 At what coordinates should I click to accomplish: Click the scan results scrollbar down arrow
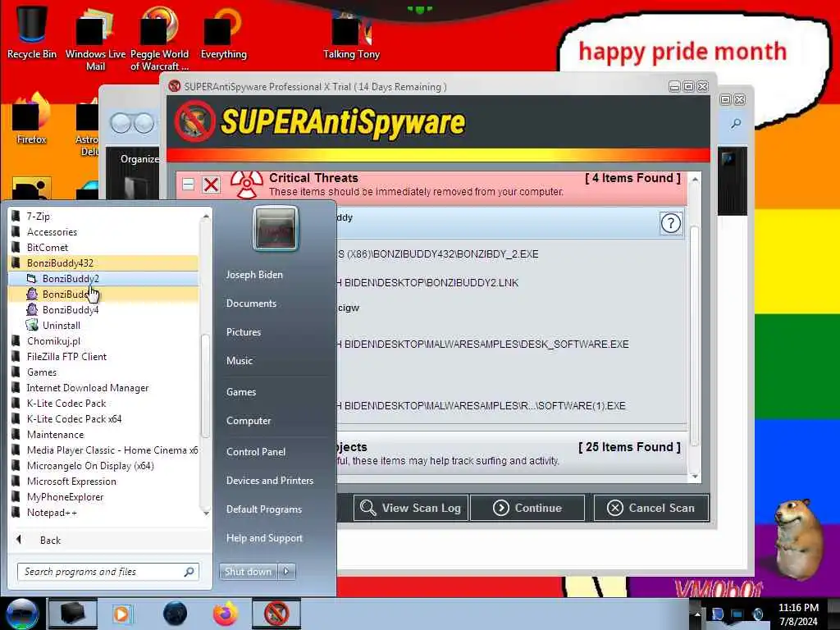(695, 477)
